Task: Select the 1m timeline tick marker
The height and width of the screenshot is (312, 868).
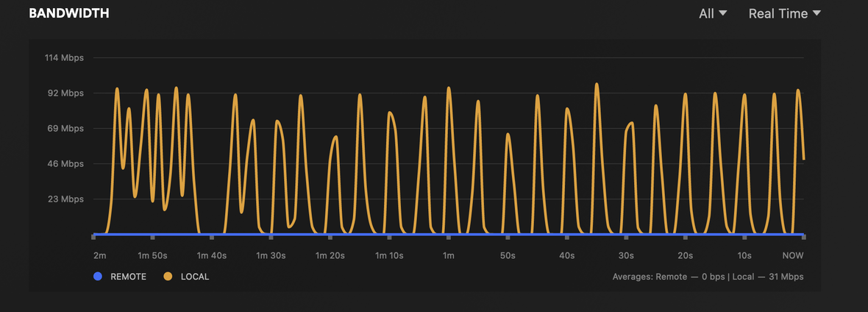Action: click(x=449, y=237)
